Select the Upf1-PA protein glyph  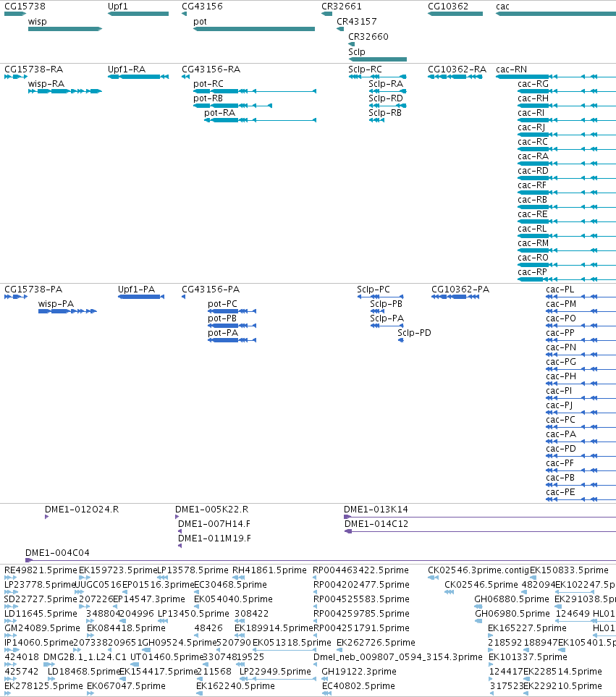[141, 297]
